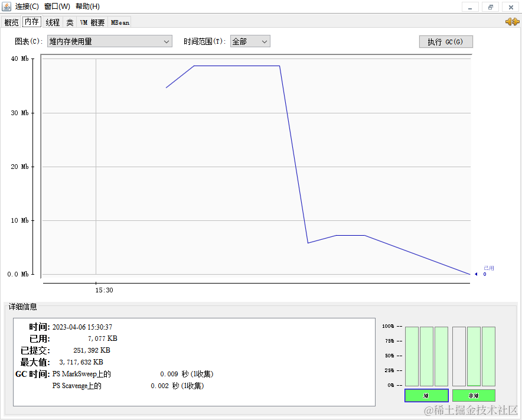Click the Java application icon in the title bar
Image resolution: width=522 pixels, height=420 pixels.
pos(6,6)
